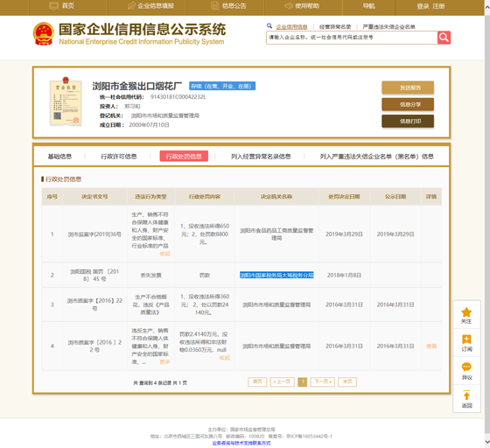This screenshot has height=448, width=490.
Task: Click the 决定书文号 column header
Action: click(94, 197)
